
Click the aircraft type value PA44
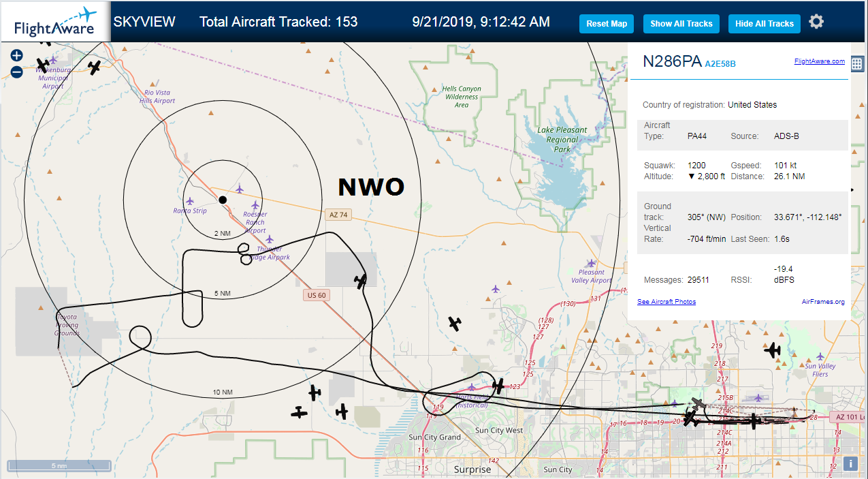tap(697, 136)
